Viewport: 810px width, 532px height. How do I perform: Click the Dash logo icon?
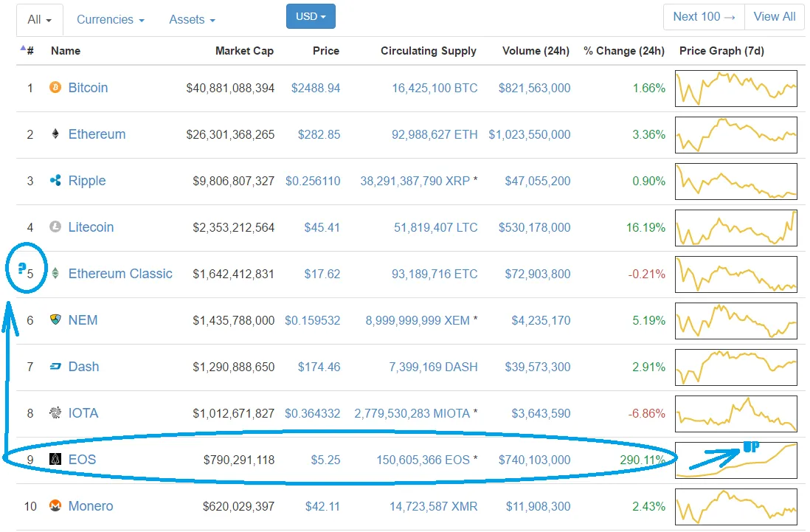[x=55, y=366]
